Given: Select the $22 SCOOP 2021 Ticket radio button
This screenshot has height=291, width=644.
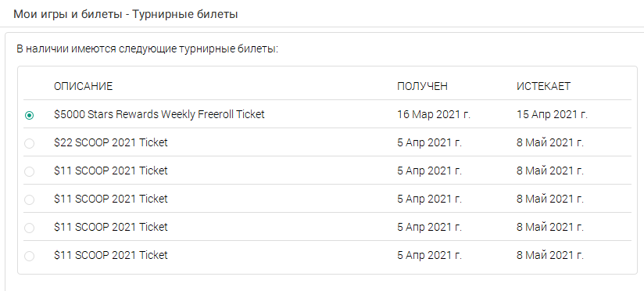Looking at the screenshot, I should (x=29, y=143).
